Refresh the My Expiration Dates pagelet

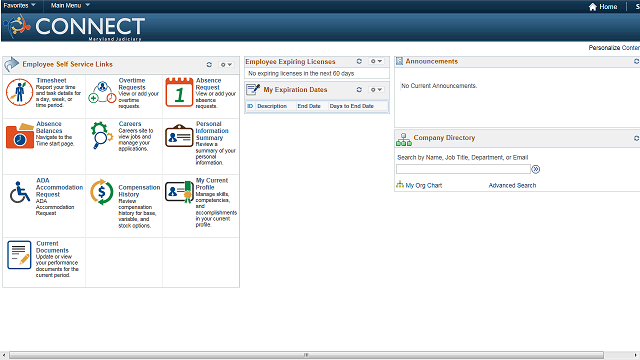tap(359, 89)
